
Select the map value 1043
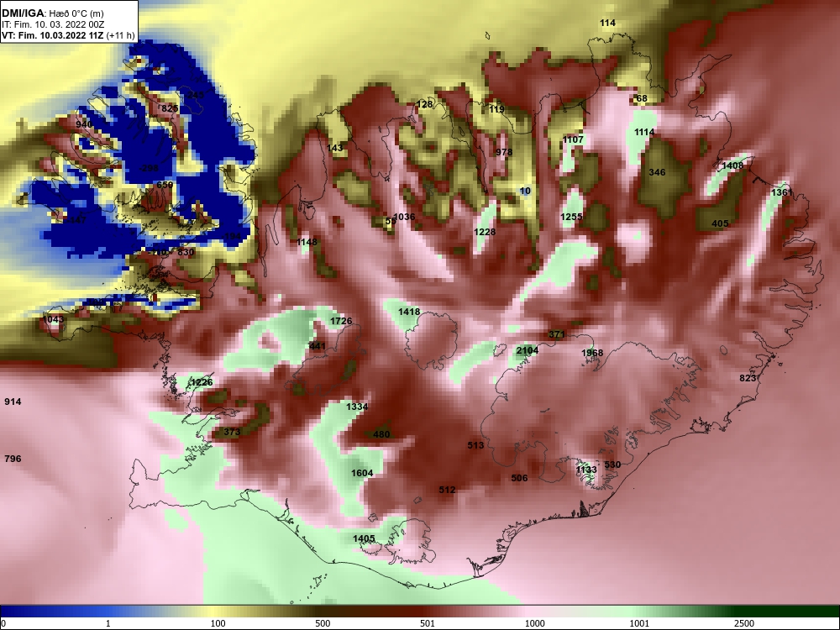pos(52,320)
